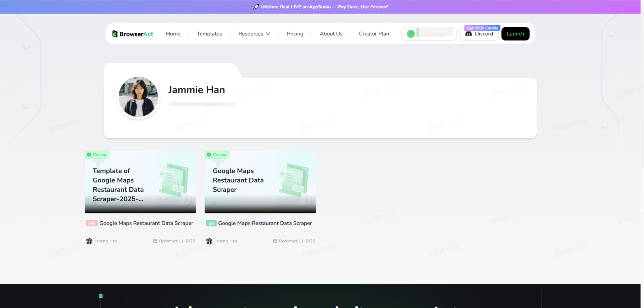
Task: Open the AppSumo Lifetime Deal banner link
Action: [x=324, y=7]
